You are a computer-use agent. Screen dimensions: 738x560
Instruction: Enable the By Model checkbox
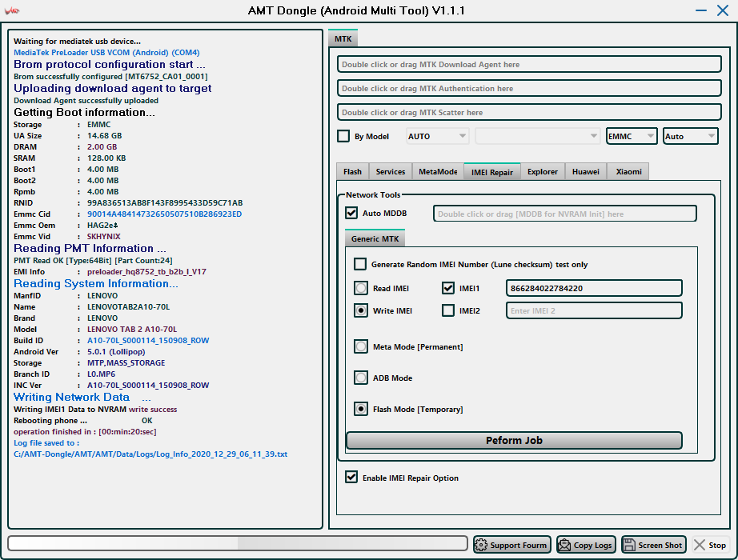[343, 136]
